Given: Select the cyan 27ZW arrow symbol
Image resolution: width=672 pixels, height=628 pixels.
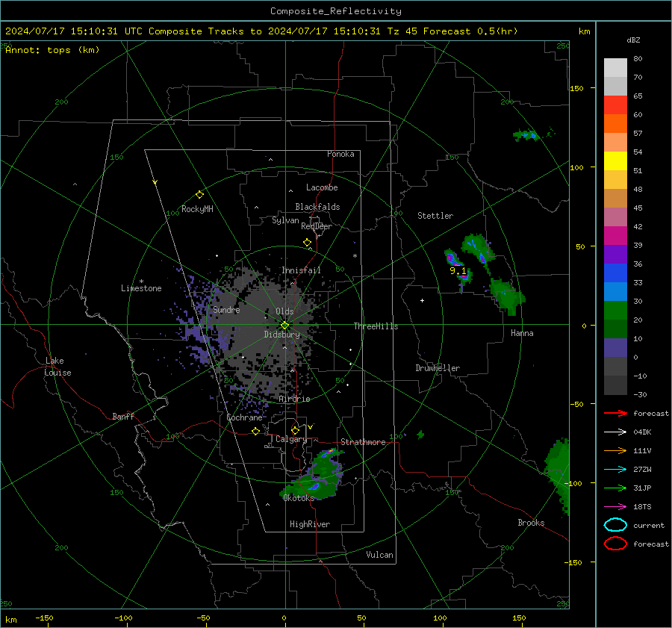Looking at the screenshot, I should (615, 470).
